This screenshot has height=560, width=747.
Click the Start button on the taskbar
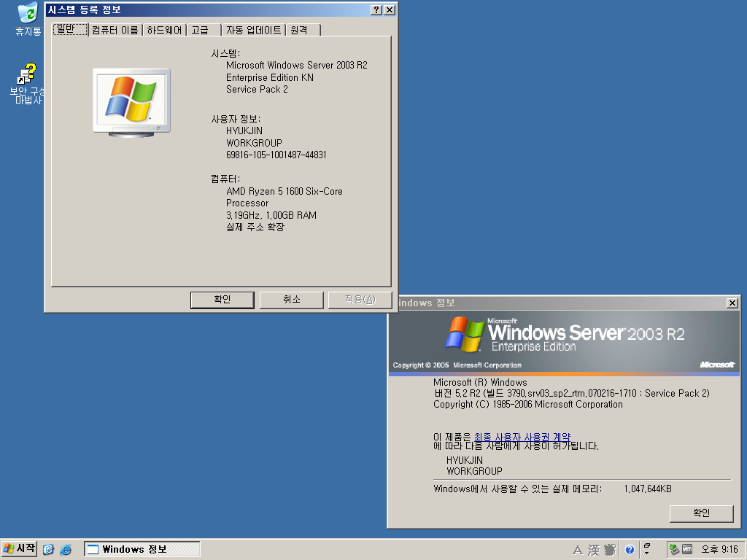[x=19, y=549]
